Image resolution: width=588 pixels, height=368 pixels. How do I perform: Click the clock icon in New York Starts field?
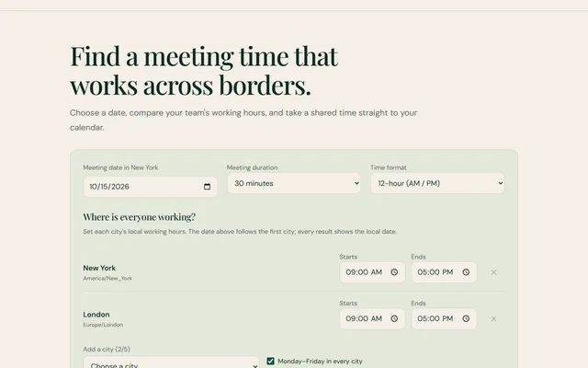pyautogui.click(x=394, y=272)
